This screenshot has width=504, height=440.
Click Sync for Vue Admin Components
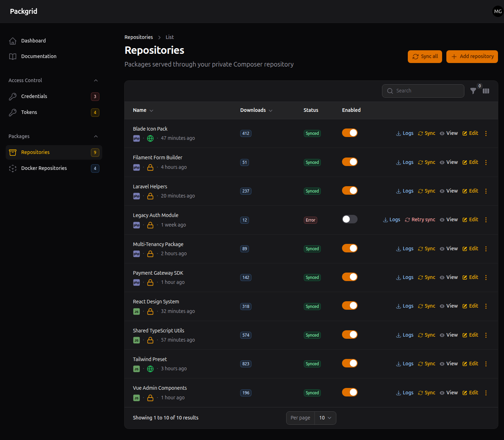pos(427,393)
